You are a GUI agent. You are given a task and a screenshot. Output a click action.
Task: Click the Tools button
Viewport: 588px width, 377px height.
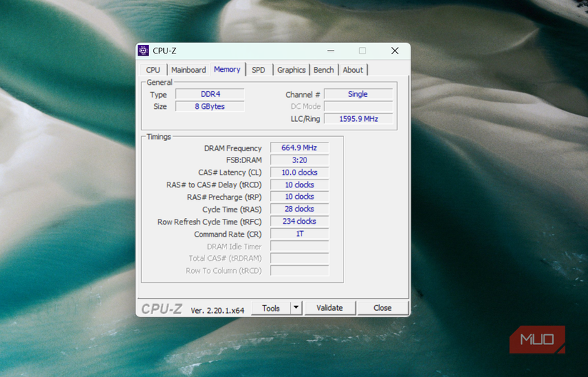[x=271, y=308]
